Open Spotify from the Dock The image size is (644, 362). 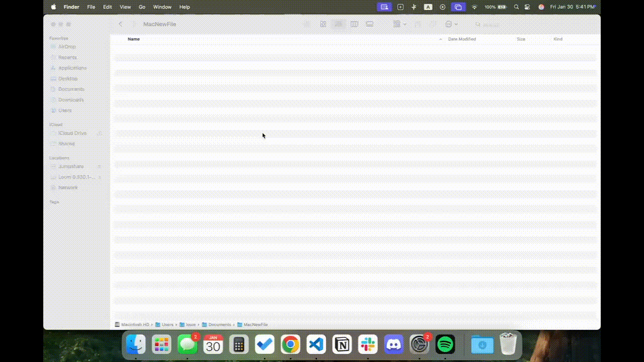coord(445,344)
